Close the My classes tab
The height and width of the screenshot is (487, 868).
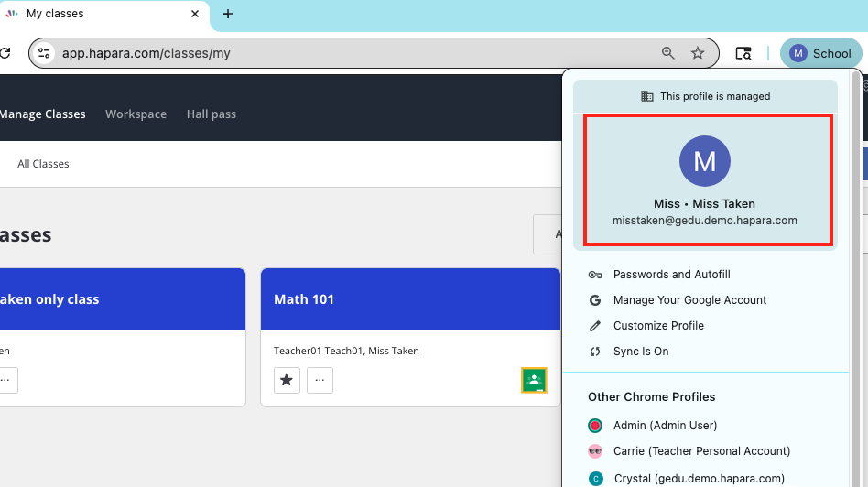click(195, 14)
